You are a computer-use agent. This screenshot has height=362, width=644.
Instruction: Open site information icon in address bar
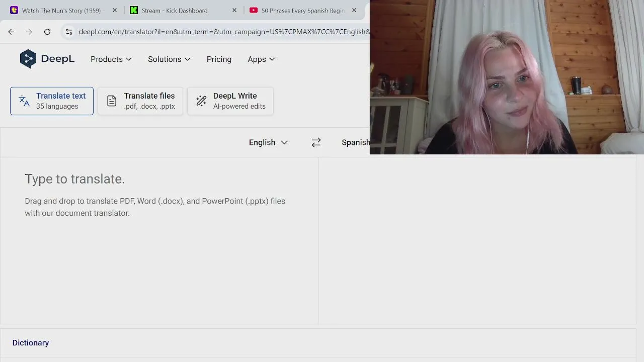tap(69, 32)
